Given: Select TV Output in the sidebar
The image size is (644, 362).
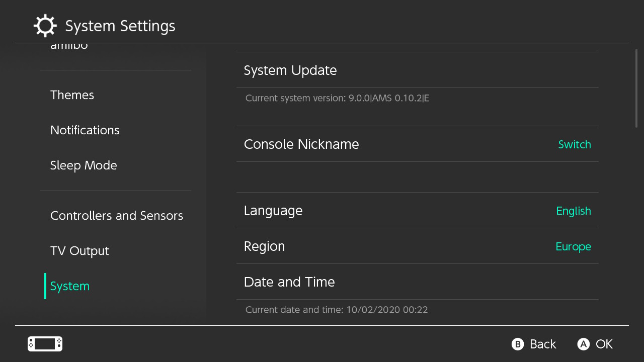Looking at the screenshot, I should 116,251.
